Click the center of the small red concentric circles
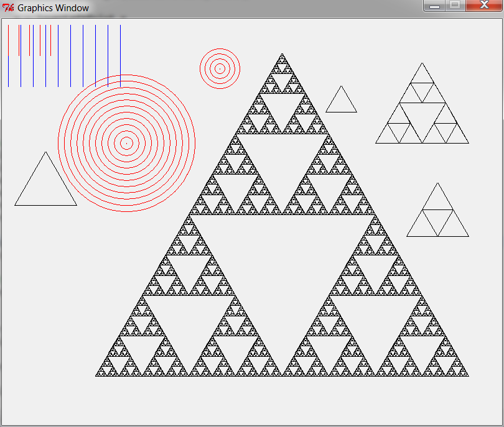 pyautogui.click(x=220, y=68)
